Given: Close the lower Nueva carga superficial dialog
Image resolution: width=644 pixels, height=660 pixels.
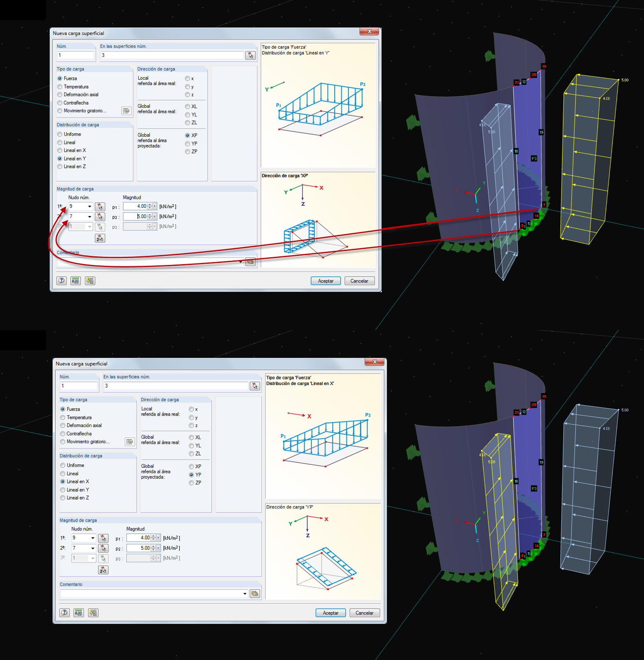Looking at the screenshot, I should [374, 362].
